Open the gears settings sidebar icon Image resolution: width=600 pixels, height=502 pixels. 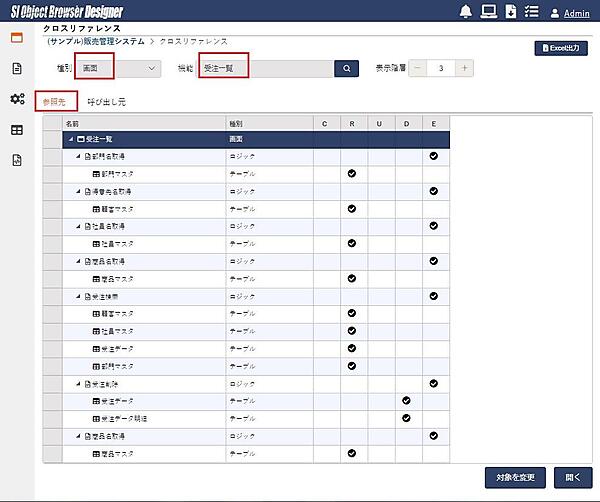pyautogui.click(x=17, y=99)
